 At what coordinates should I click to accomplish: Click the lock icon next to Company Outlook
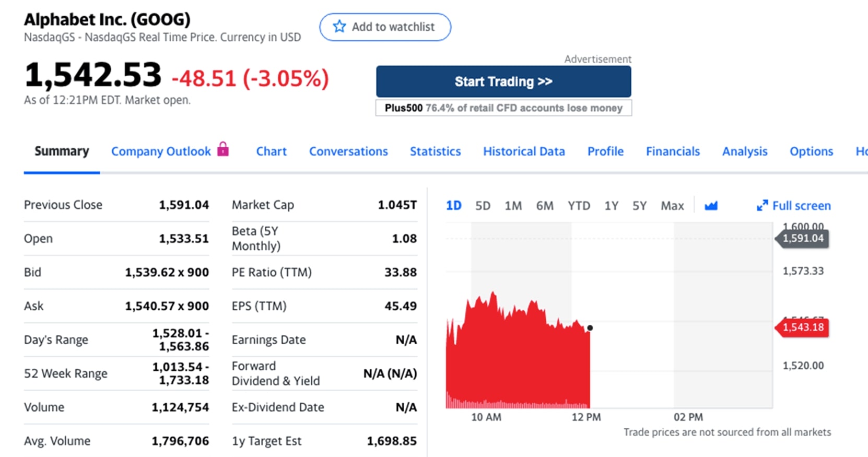coord(223,149)
